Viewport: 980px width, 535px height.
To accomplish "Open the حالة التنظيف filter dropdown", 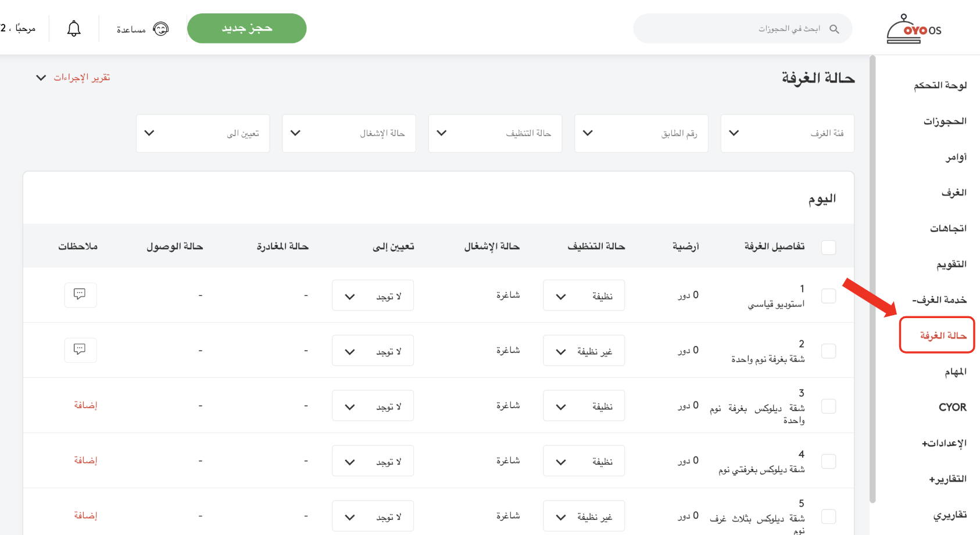I will click(495, 133).
